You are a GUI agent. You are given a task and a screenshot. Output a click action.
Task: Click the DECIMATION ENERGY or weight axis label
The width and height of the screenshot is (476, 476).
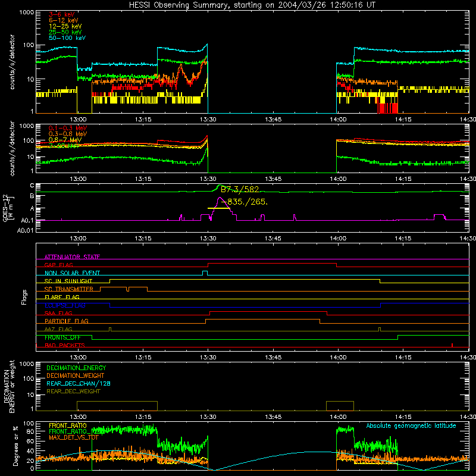(x=9, y=386)
